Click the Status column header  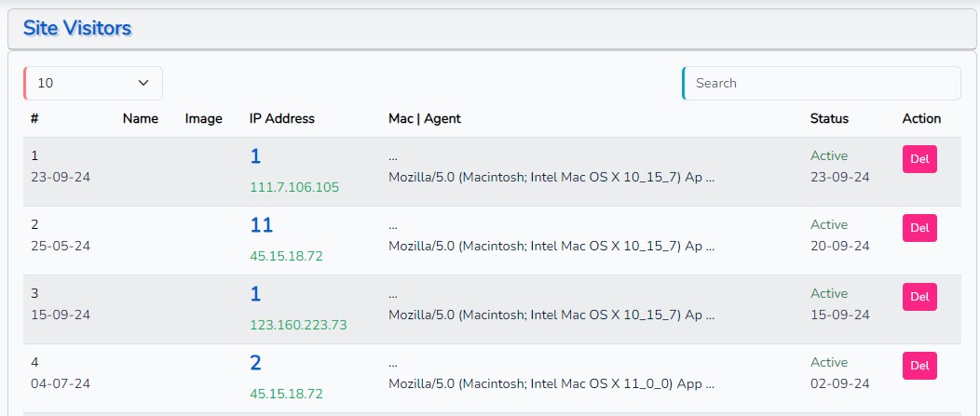point(829,118)
